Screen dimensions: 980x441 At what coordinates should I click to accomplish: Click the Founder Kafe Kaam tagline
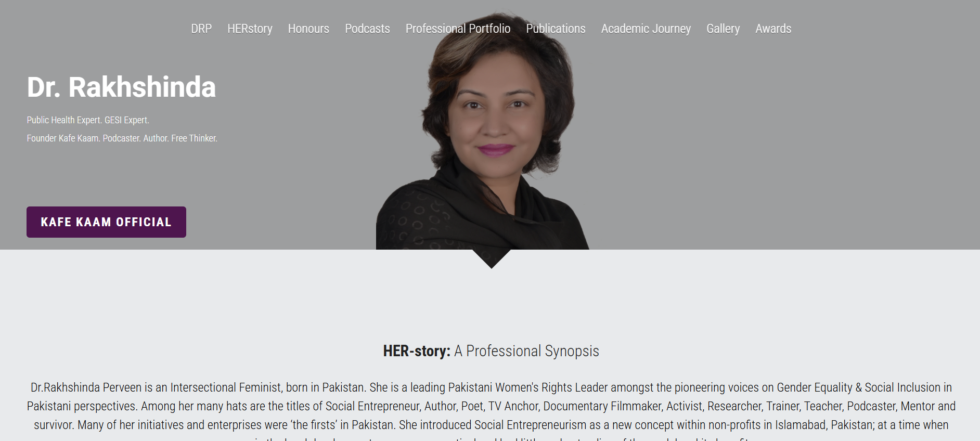click(122, 138)
